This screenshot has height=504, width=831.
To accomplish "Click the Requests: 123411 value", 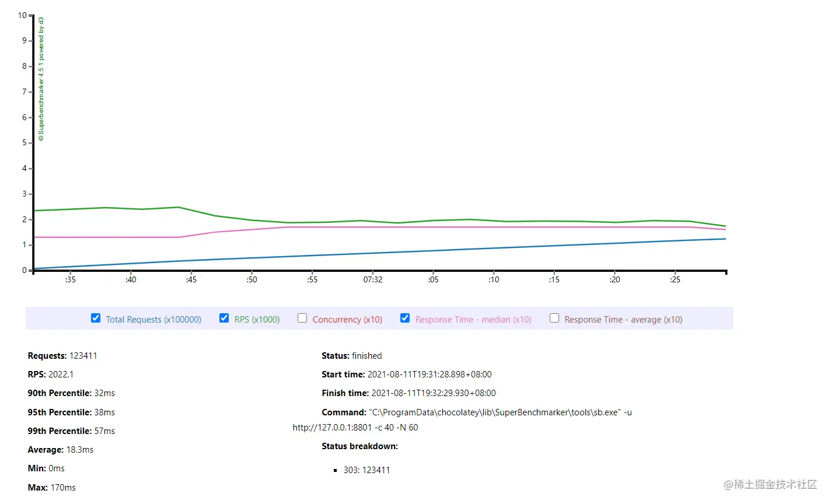I will (x=83, y=356).
